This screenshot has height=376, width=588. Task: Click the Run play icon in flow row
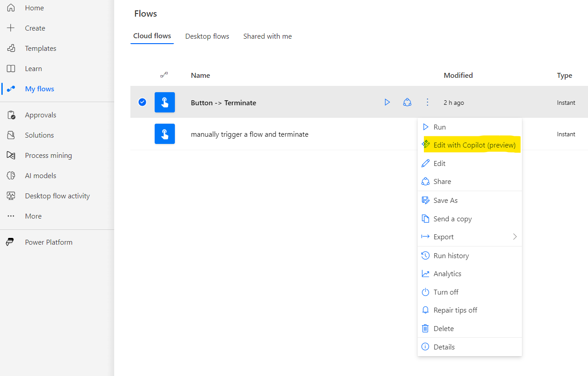pos(387,103)
